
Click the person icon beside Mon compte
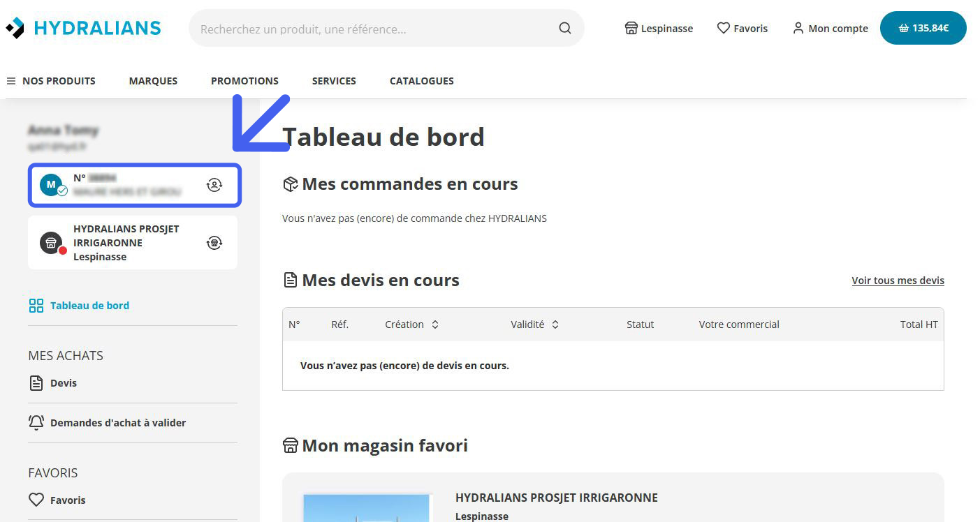click(798, 29)
